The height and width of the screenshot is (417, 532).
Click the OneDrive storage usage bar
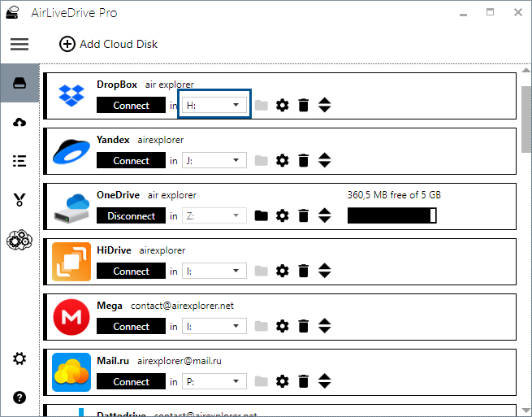391,215
